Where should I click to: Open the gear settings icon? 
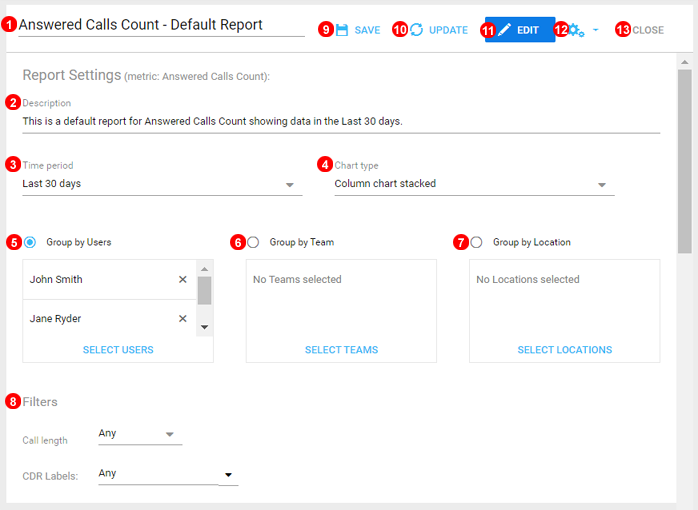[x=576, y=30]
